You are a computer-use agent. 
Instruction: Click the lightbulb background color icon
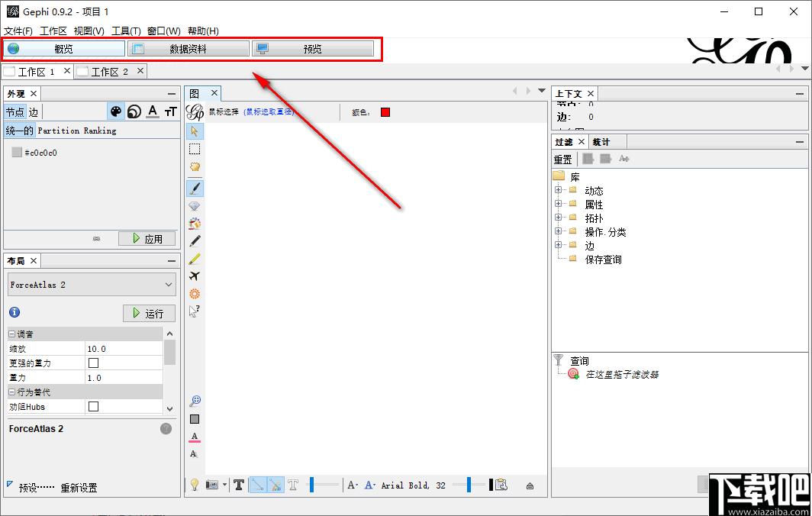tap(194, 485)
